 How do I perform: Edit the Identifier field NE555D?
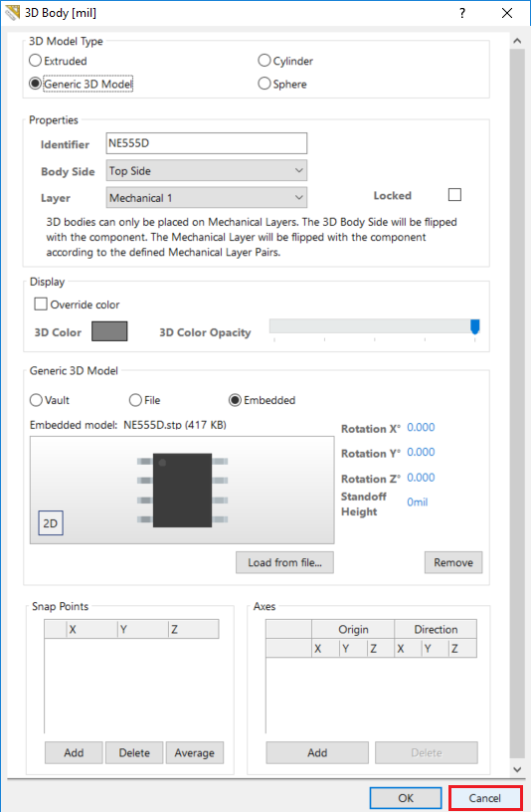click(207, 143)
